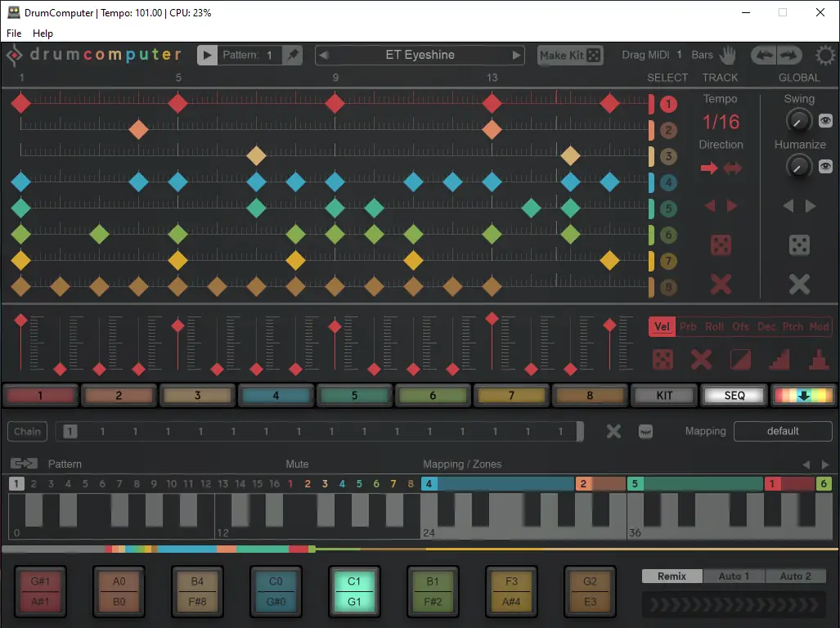Apply staircase ramp shape icon
The width and height of the screenshot is (840, 628).
(779, 360)
